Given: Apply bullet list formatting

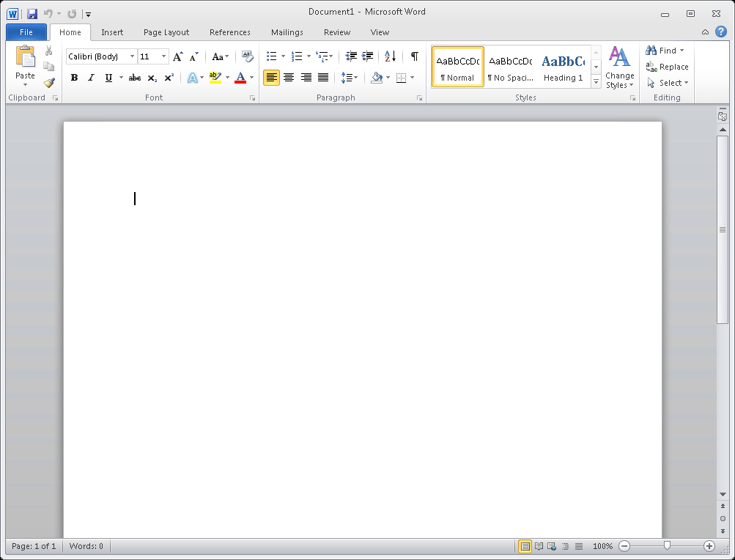Looking at the screenshot, I should click(271, 56).
